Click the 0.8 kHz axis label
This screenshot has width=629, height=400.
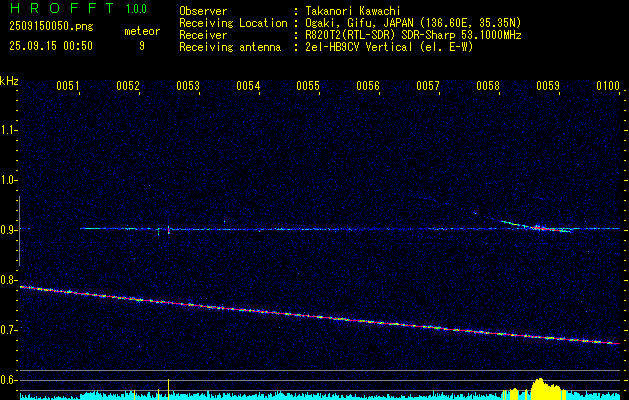7,280
